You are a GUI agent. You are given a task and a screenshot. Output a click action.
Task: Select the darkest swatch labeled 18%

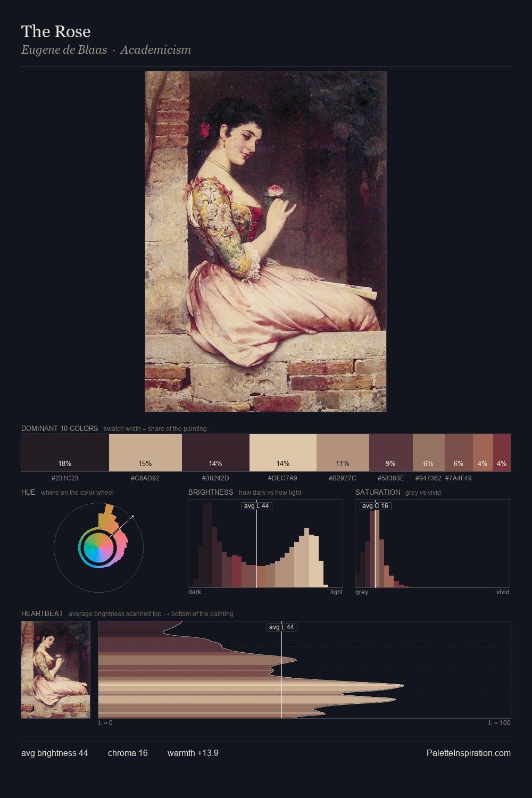(x=65, y=453)
